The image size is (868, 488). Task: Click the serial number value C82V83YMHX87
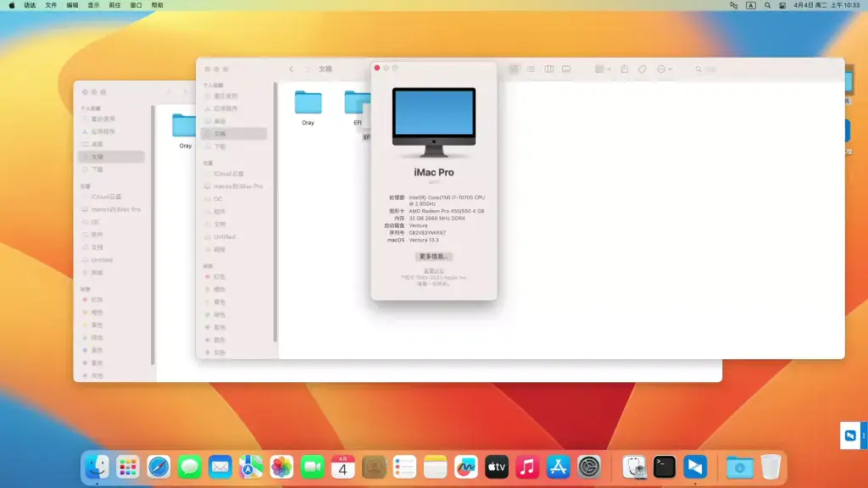click(427, 233)
